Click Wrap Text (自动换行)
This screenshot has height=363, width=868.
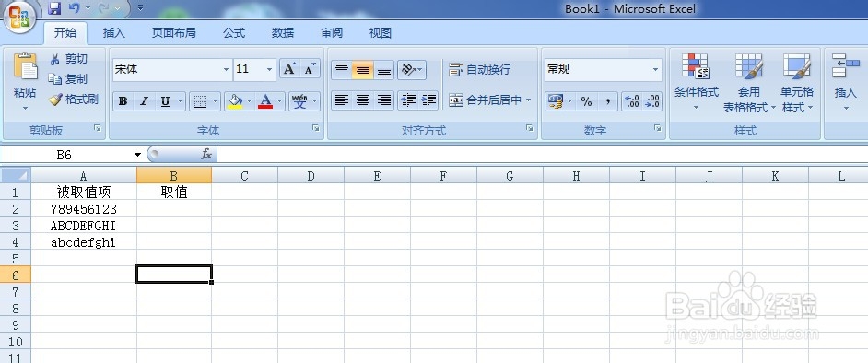coord(479,70)
